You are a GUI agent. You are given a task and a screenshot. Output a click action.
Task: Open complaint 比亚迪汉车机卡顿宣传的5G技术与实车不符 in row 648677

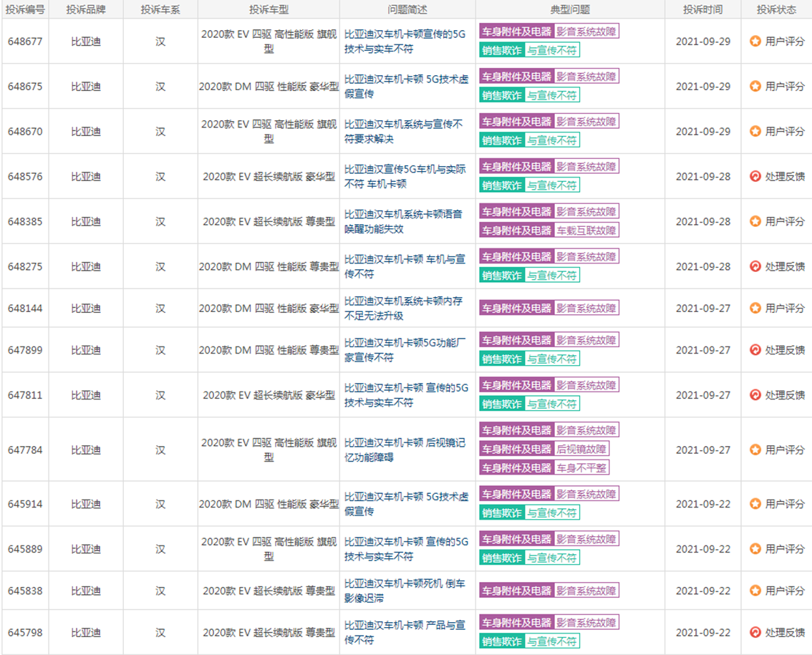pyautogui.click(x=405, y=42)
